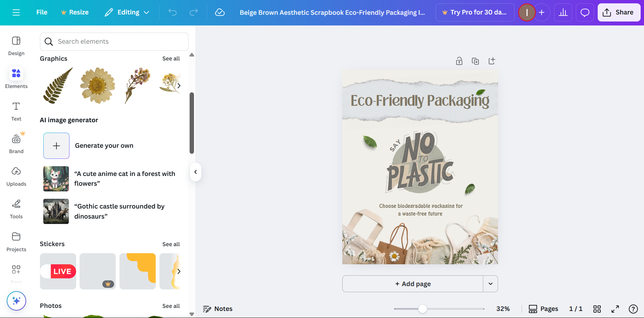Open the Magic assistant sparkle button
644x318 pixels.
(x=16, y=301)
